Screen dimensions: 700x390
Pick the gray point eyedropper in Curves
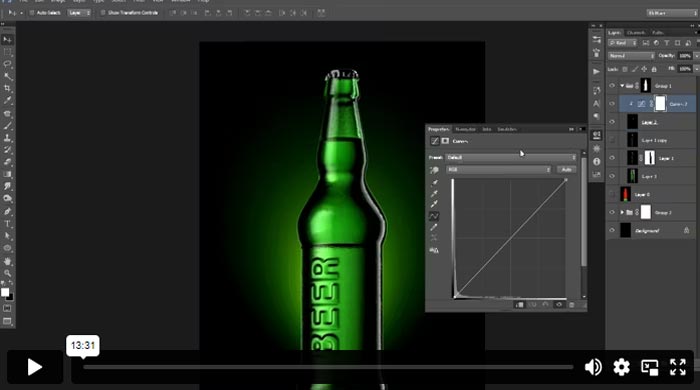434,194
